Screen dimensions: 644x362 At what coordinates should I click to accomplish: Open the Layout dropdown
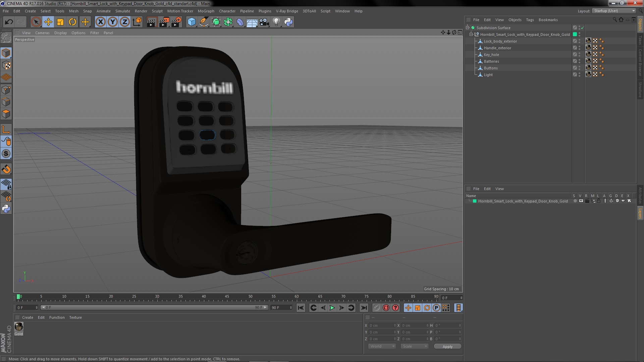coord(614,11)
